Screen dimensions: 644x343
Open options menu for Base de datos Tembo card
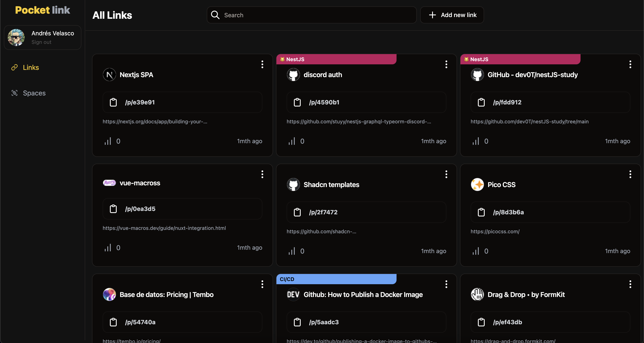[x=262, y=284]
